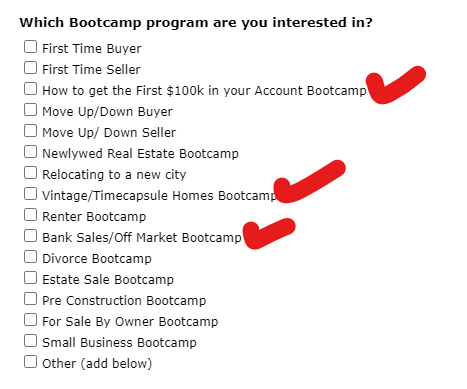Tick Newlywed Real Estate Bootcamp checkbox

30,152
